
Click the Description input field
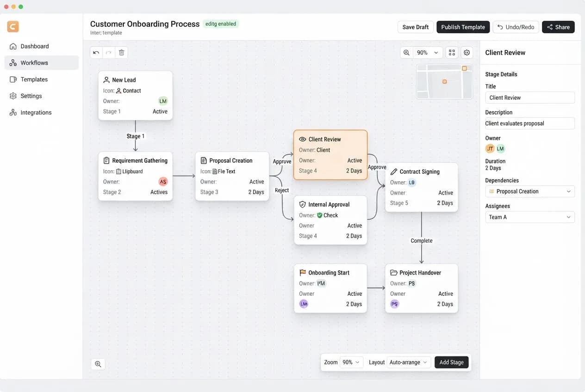(x=530, y=123)
